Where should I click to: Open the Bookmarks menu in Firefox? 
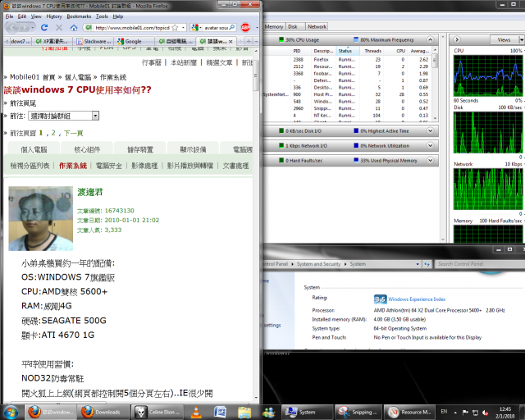[x=79, y=16]
